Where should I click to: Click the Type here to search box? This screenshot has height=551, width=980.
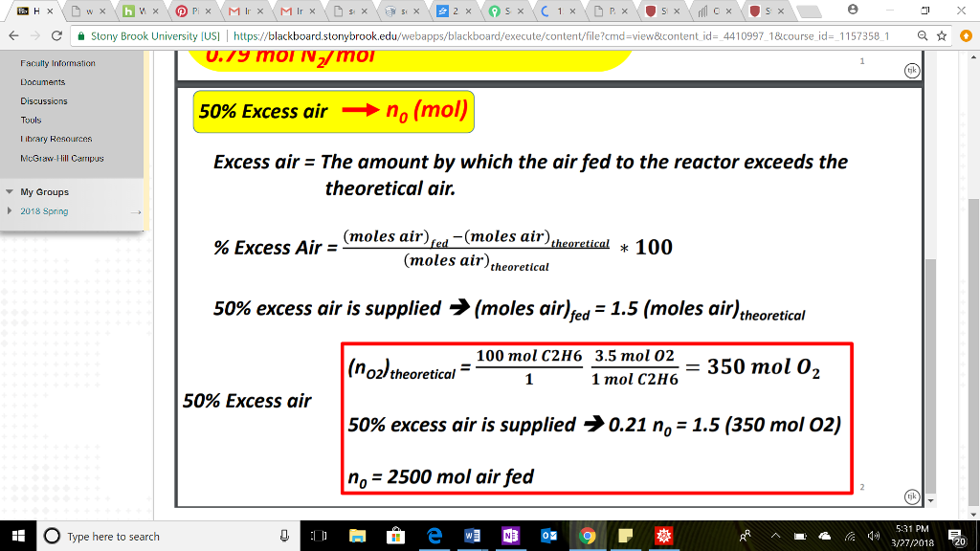tap(168, 536)
